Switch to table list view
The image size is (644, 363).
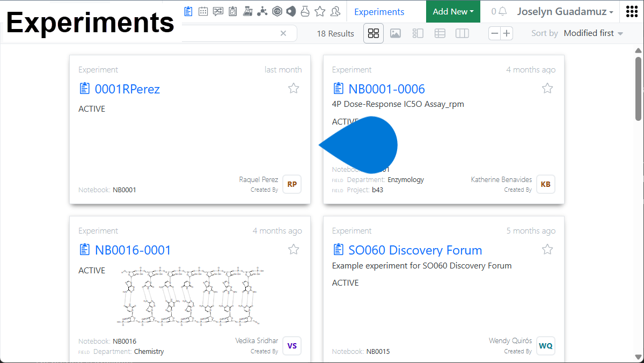(440, 33)
